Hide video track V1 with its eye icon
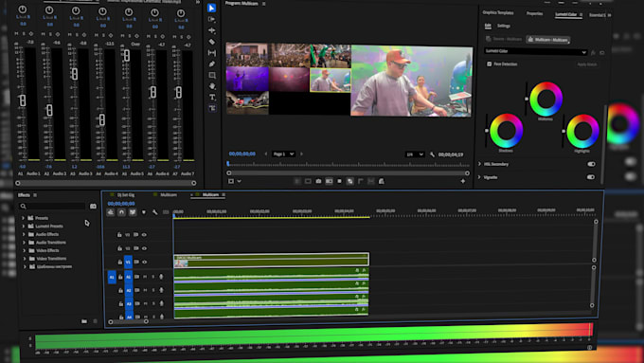 pyautogui.click(x=145, y=262)
